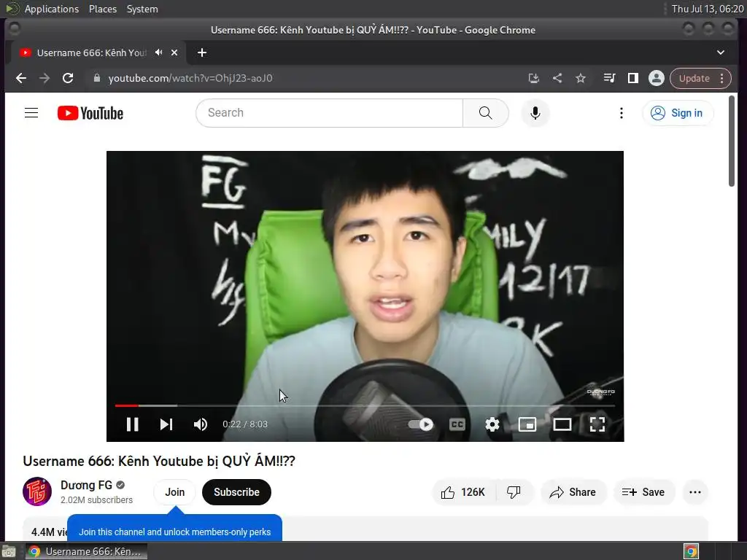Open the YouTube hamburger guide menu
747x560 pixels.
coord(31,113)
